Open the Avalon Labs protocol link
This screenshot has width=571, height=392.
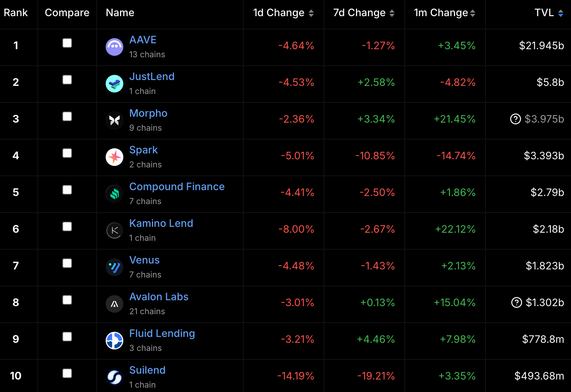[159, 297]
